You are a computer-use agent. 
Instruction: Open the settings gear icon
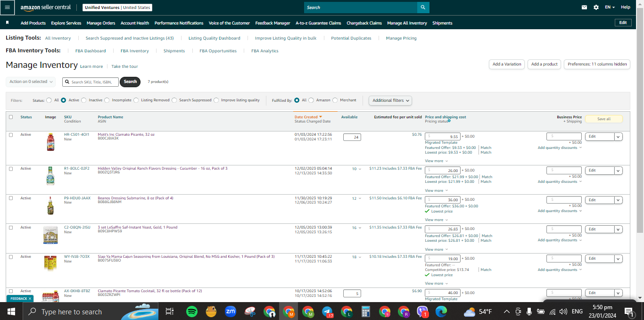coord(596,7)
